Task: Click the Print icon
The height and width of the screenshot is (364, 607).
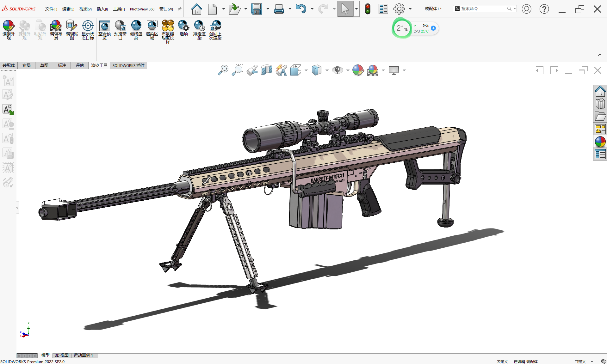Action: pos(279,9)
